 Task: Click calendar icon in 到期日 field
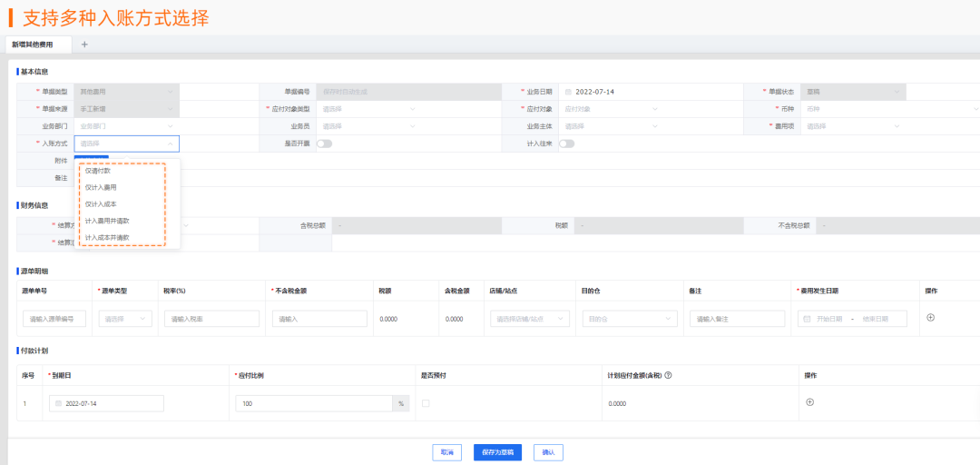pos(59,403)
